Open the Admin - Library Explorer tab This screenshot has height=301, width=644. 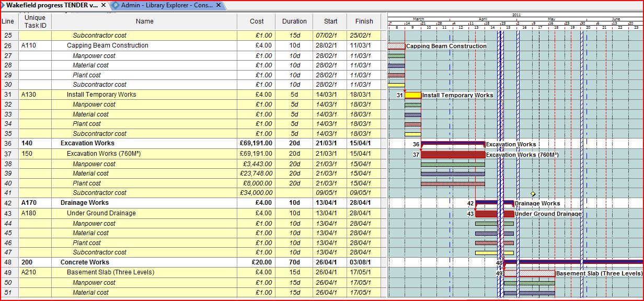(167, 5)
